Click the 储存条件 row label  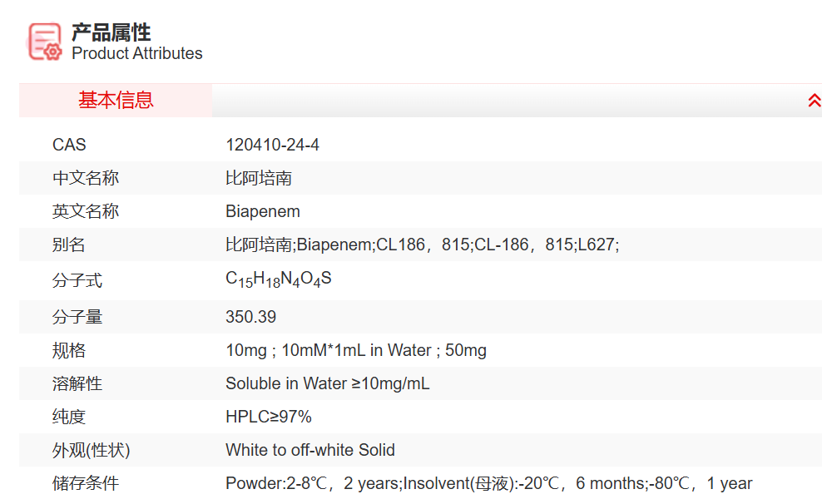coord(86,483)
